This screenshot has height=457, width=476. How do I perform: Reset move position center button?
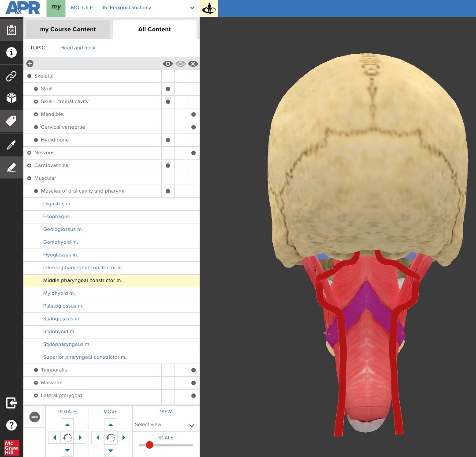[111, 438]
